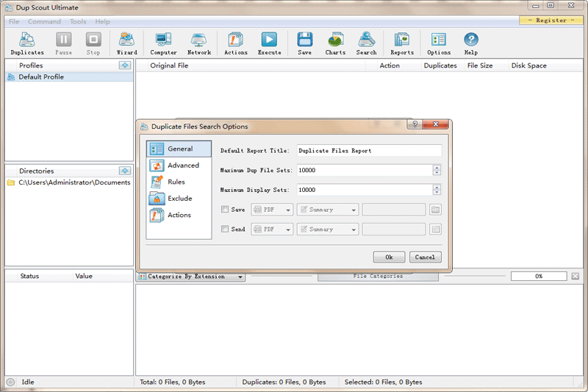Click the Idle status indicator icon
Screen dimensions: 588x392
10,382
